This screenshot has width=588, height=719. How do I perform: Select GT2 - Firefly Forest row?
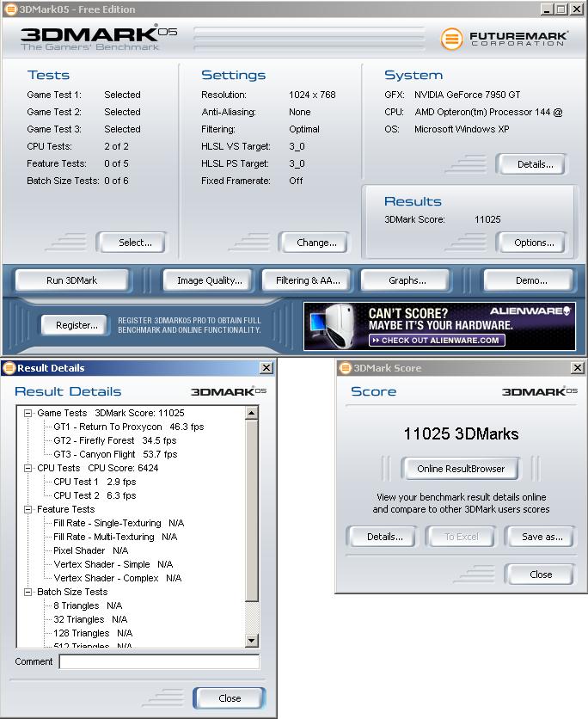tap(114, 440)
